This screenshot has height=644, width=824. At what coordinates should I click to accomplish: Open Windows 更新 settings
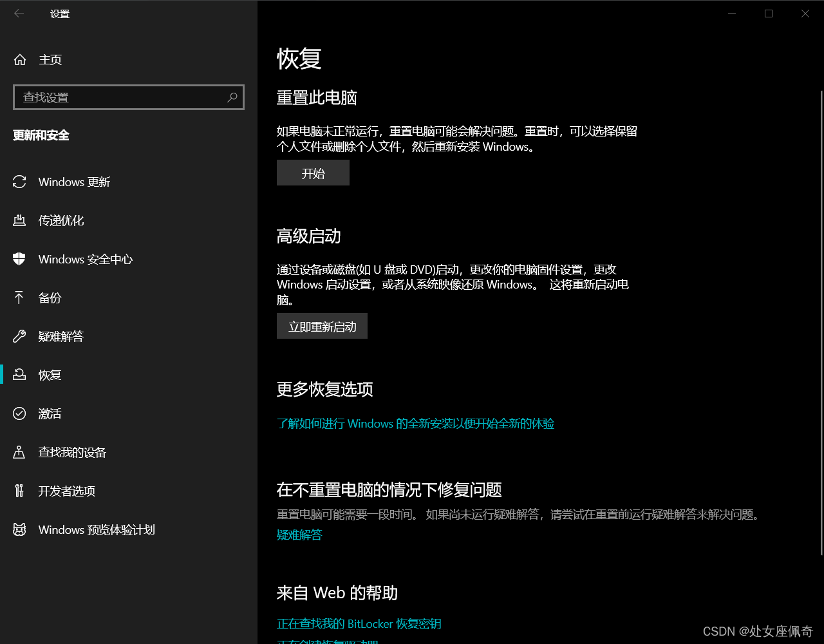129,182
